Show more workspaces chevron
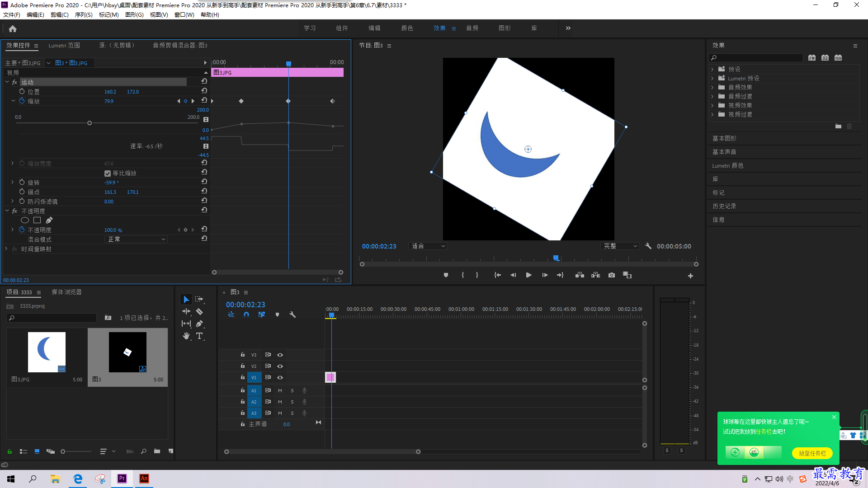 click(568, 28)
